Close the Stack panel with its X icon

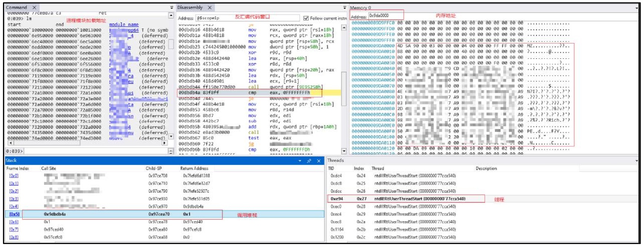click(x=319, y=161)
